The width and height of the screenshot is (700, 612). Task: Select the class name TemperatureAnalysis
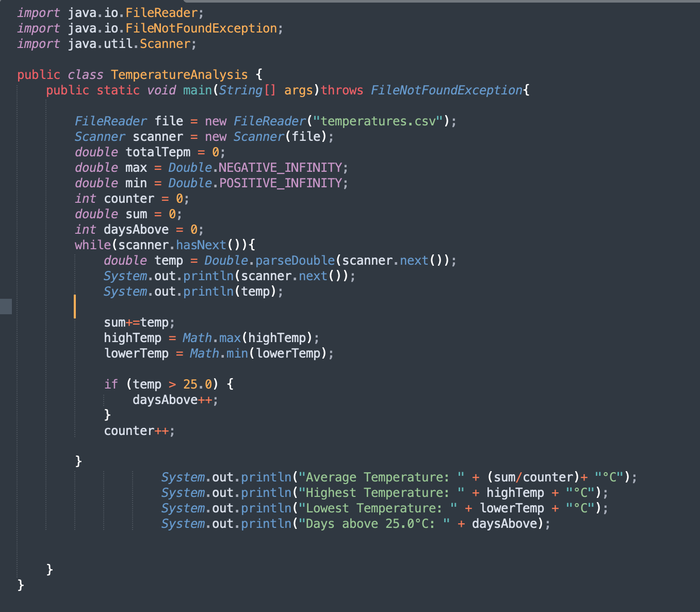pos(179,75)
